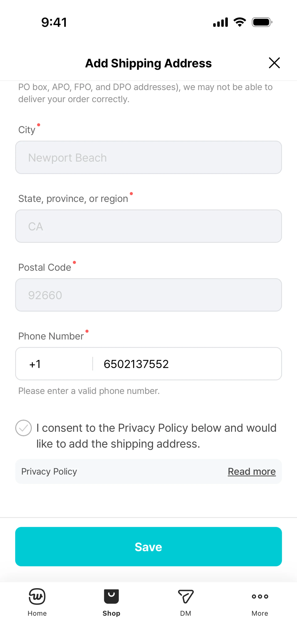Viewport: 297px width, 644px height.
Task: Tap the 9:41 clock in status bar
Action: tap(54, 22)
